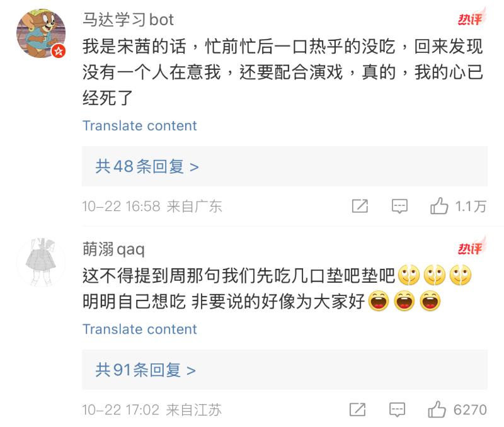
Task: Open username 萌溺qaq's profile
Action: click(x=113, y=249)
